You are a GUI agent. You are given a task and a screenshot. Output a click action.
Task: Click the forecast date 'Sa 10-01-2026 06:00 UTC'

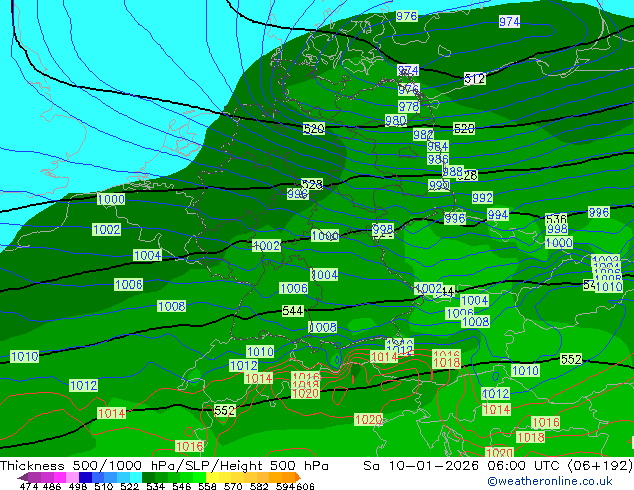[462, 466]
